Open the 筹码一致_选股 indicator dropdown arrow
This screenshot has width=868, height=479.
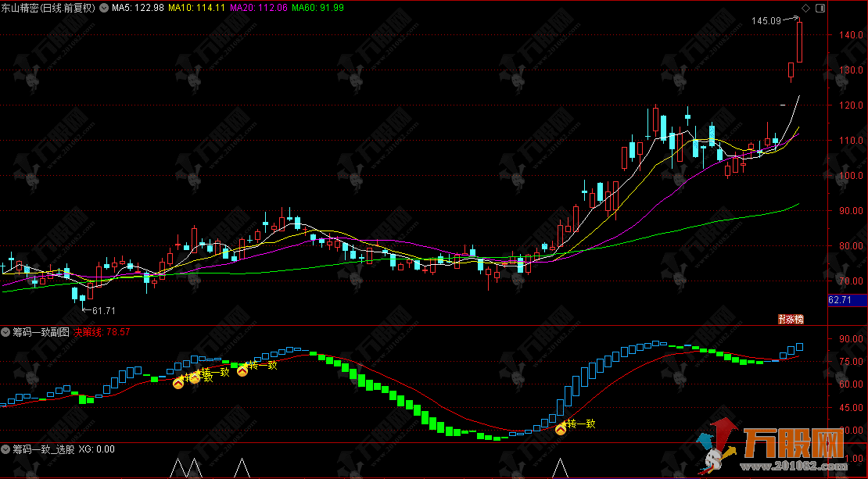6,449
